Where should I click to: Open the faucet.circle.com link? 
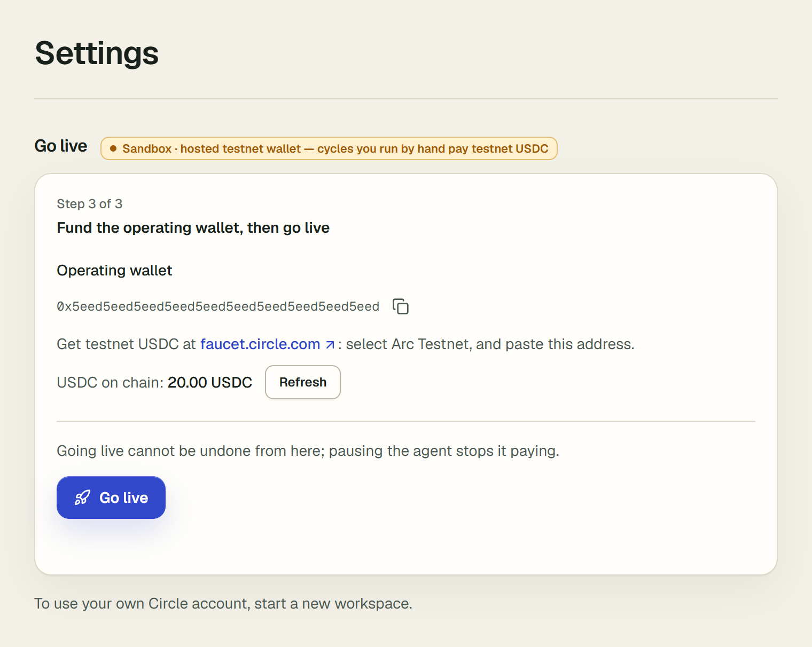click(260, 344)
